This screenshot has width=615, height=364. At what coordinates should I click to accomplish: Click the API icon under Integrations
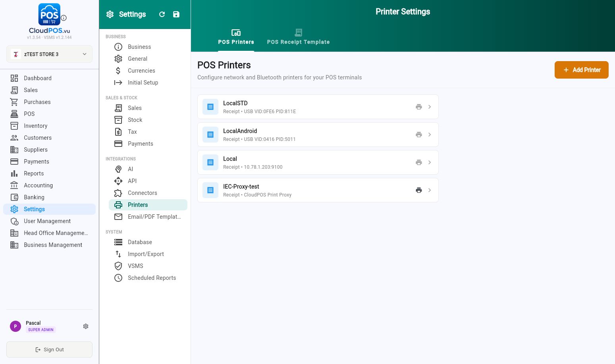point(118,181)
